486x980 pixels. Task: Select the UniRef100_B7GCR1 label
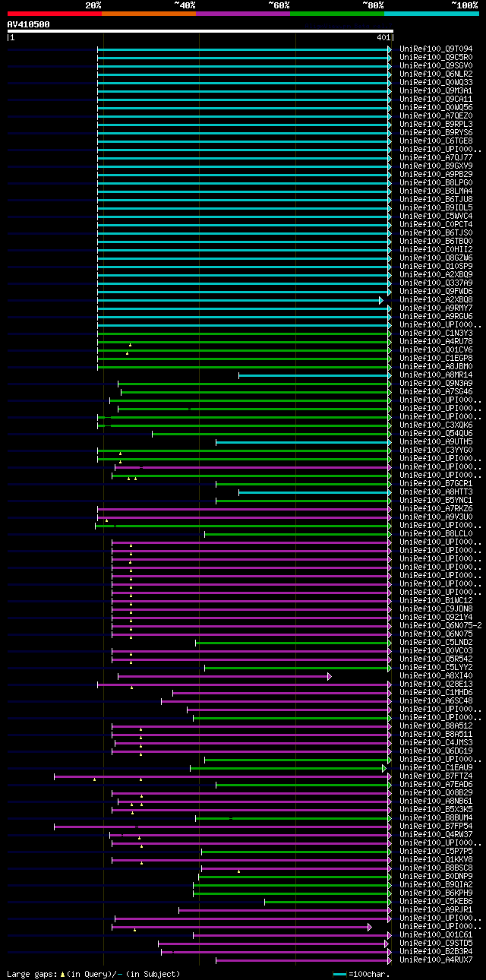[436, 484]
